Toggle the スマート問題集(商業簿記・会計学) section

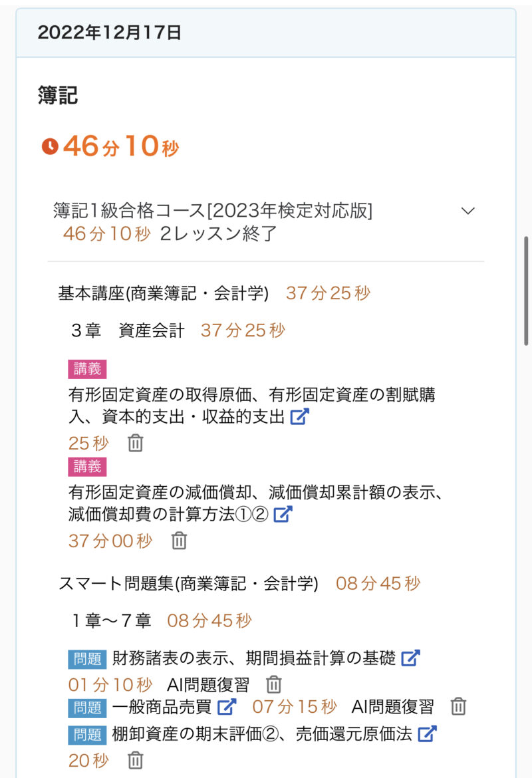188,584
